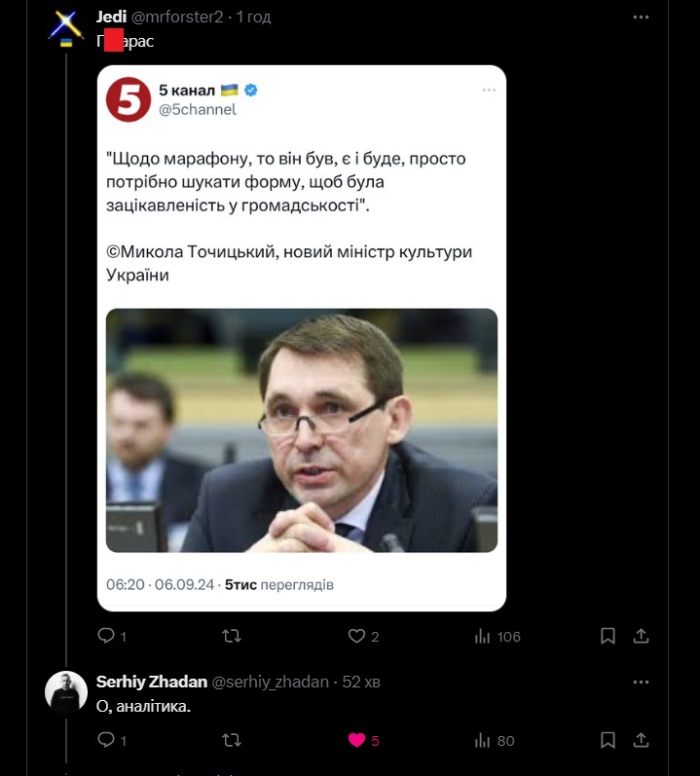Viewport: 700px width, 776px height.
Task: Reply to Jedi's post
Action: [x=107, y=636]
